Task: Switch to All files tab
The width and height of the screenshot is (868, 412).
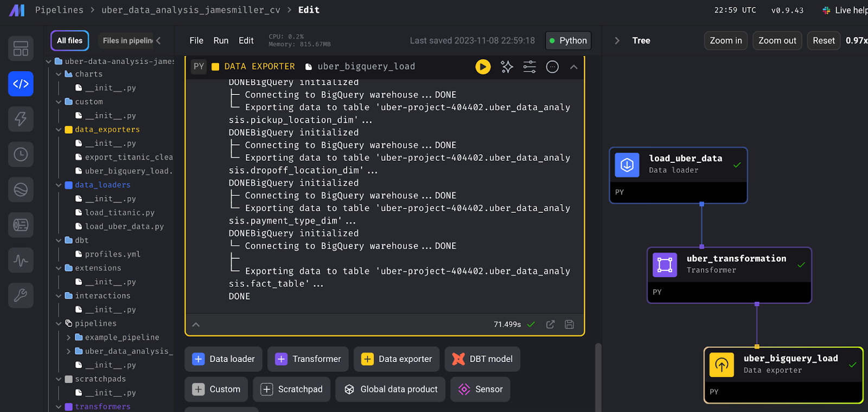Action: (69, 41)
